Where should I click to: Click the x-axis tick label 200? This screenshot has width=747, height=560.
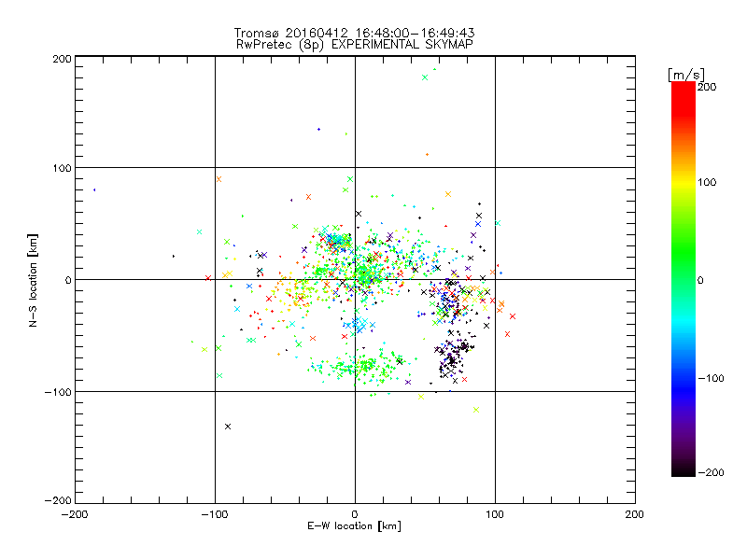635,514
